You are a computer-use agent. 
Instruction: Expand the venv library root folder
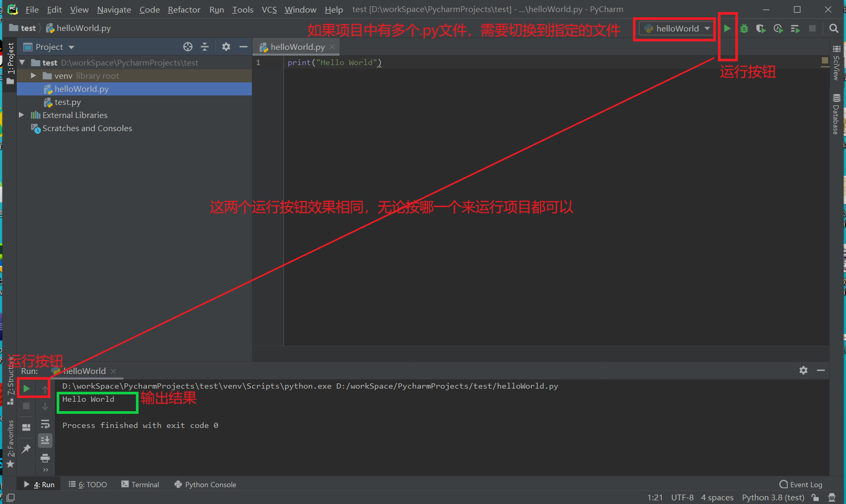tap(34, 76)
